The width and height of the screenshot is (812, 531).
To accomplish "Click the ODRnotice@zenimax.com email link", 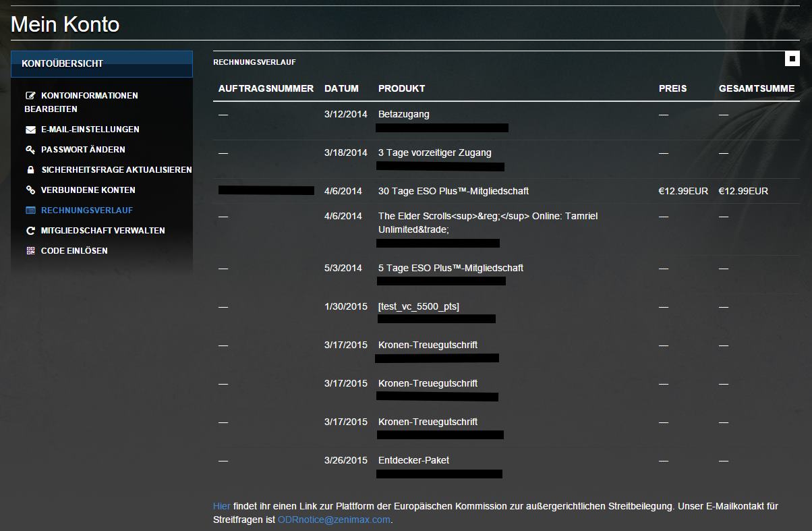I will tap(334, 520).
